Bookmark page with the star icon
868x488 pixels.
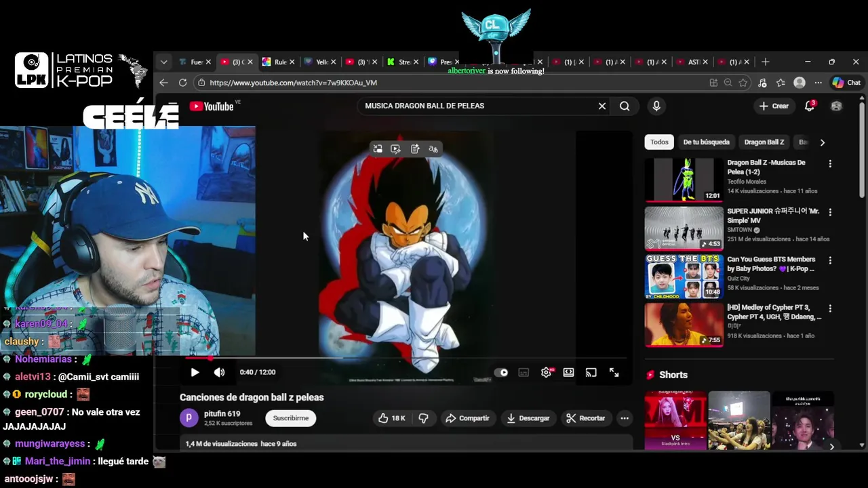pyautogui.click(x=743, y=83)
